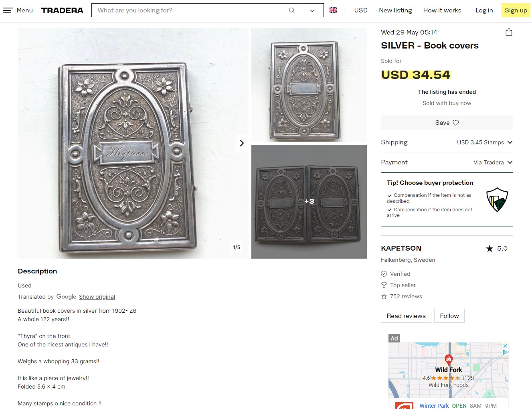
Task: Open the hamburger Menu icon
Action: pyautogui.click(x=8, y=10)
